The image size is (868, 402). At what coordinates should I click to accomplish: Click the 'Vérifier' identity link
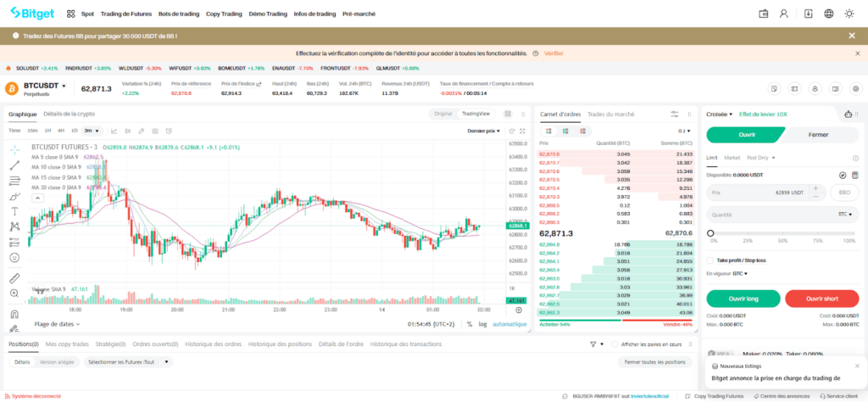(554, 53)
